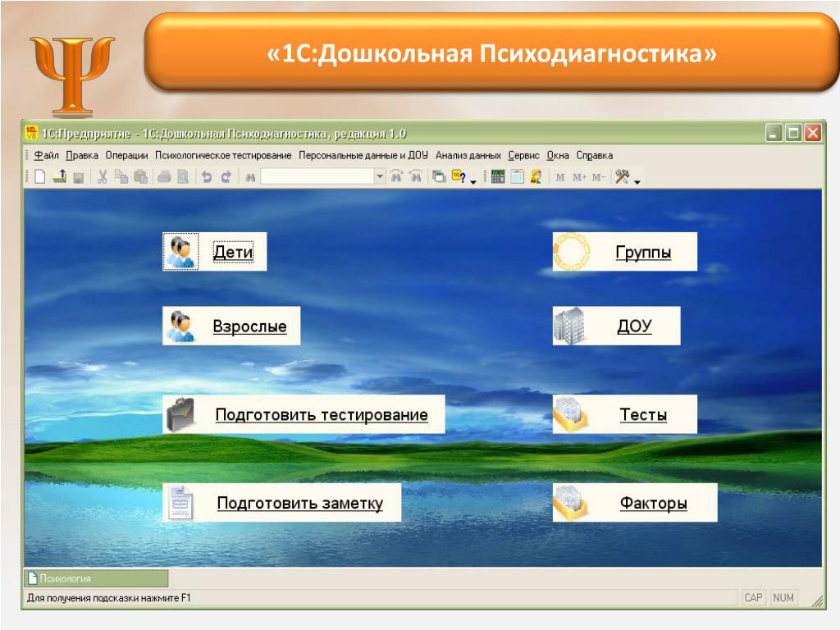Click the NUM status bar indicator
Viewport: 840px width, 630px height.
pyautogui.click(x=783, y=598)
